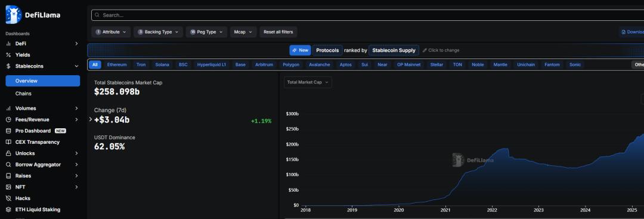Open the Backing Type filter dropdown
The width and height of the screenshot is (644, 219).
158,32
